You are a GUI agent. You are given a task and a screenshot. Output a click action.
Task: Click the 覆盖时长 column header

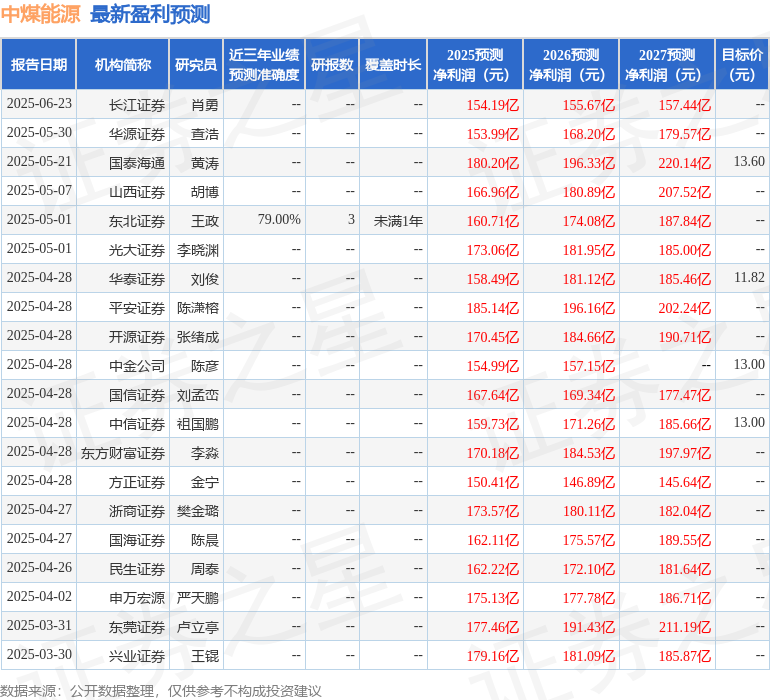(393, 64)
